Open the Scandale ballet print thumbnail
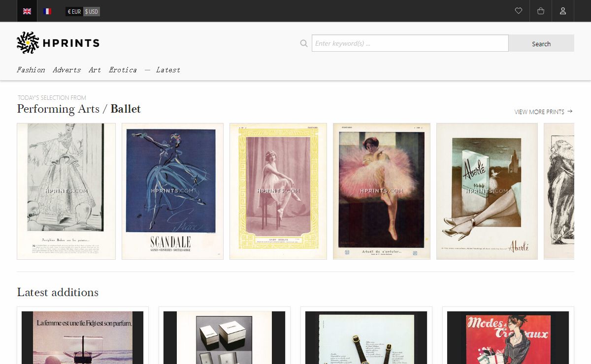 (x=172, y=191)
